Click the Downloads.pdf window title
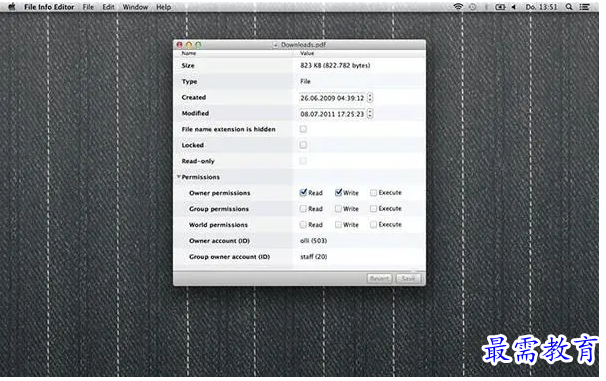The image size is (606, 381). (x=303, y=45)
